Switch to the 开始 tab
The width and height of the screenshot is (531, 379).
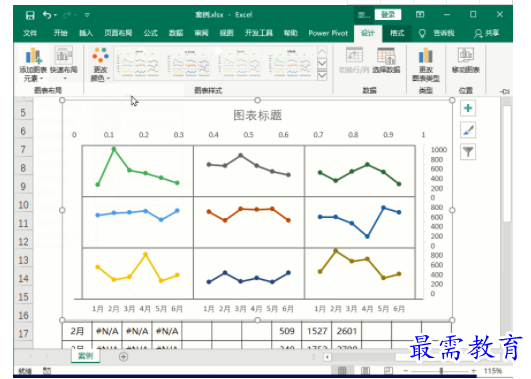(x=61, y=33)
